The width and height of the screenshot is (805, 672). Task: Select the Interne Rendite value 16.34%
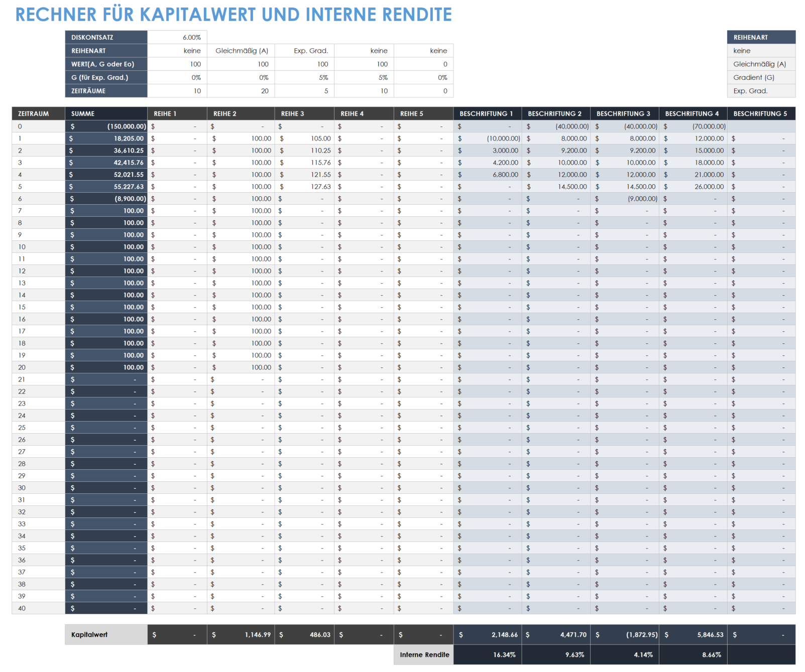[488, 655]
